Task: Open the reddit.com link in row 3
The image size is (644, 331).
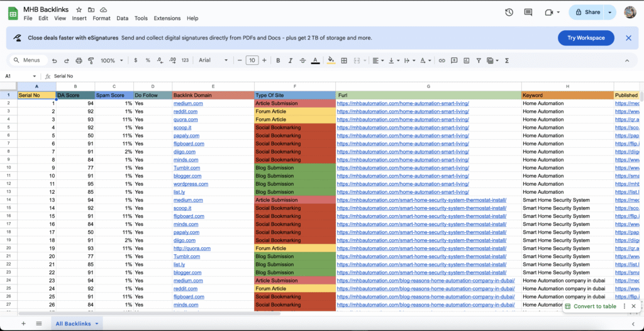Action: click(186, 111)
